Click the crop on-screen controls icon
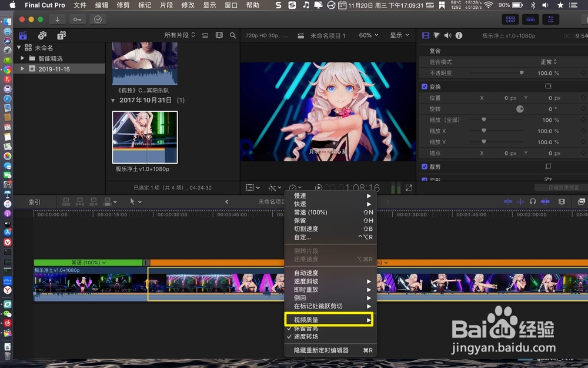Viewport: 588px width, 368px height. 548,167
